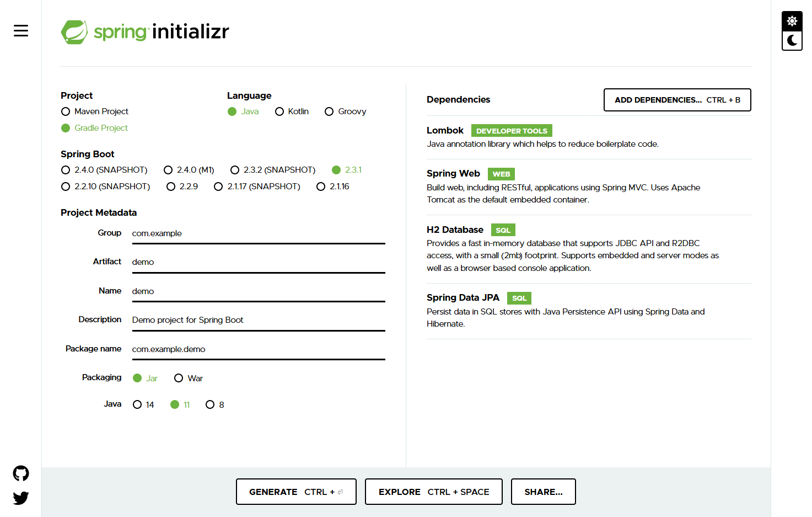Select Spring Boot 2.2.10 (SNAPSHOT)

coord(105,186)
